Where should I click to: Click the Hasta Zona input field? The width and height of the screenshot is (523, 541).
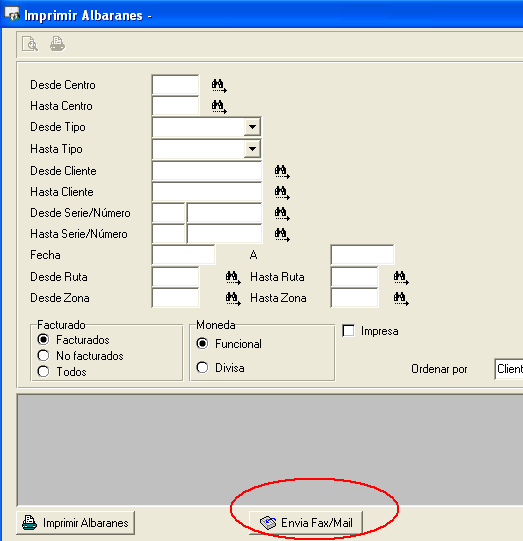pos(355,298)
